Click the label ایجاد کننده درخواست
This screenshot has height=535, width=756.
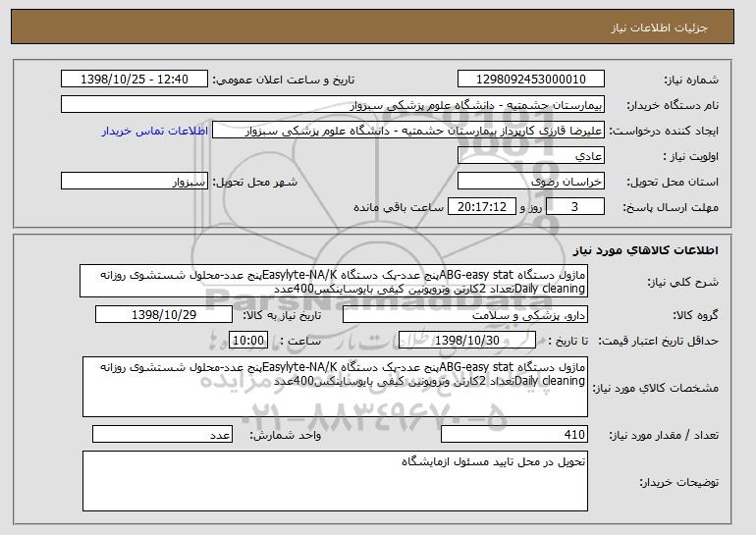coord(664,132)
